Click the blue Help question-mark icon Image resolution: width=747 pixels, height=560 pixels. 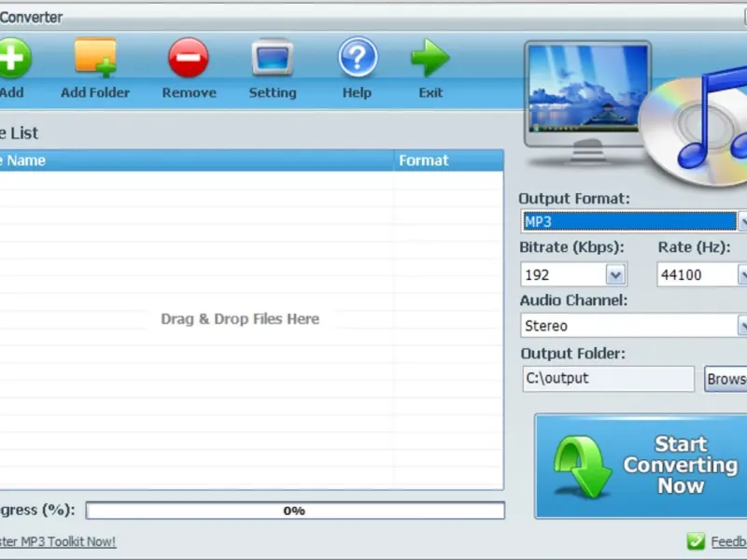pos(358,58)
